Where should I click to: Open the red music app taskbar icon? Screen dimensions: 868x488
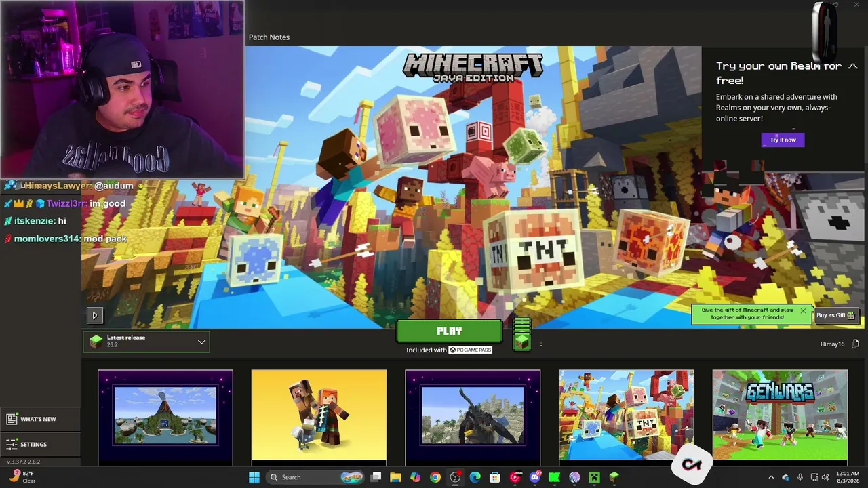(x=515, y=477)
